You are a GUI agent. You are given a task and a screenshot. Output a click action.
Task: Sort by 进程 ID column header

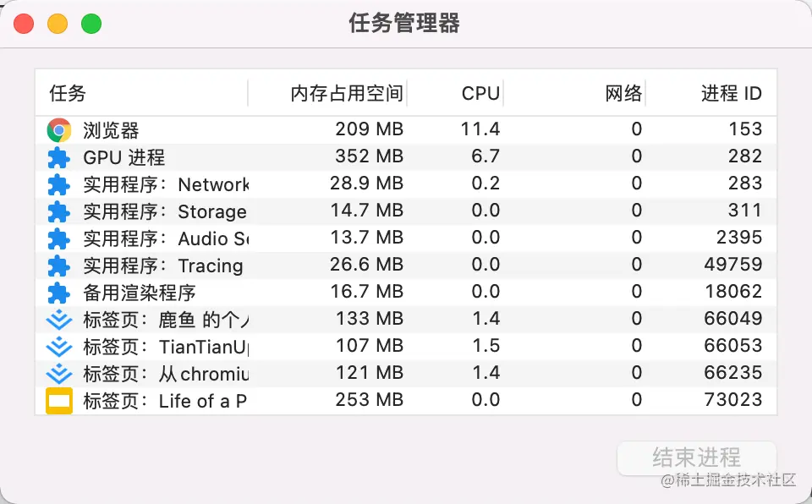coord(731,93)
